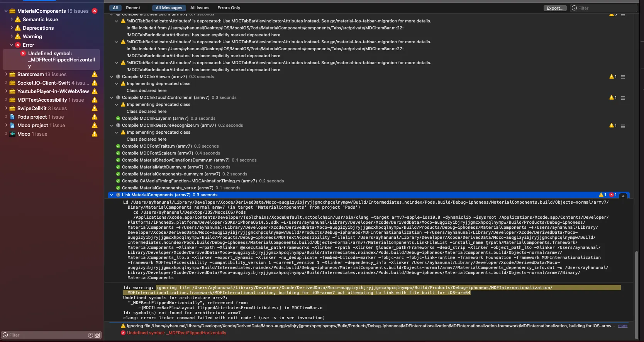Click error count badge on Link MaterialComponents row
This screenshot has width=644, height=342.
click(613, 195)
